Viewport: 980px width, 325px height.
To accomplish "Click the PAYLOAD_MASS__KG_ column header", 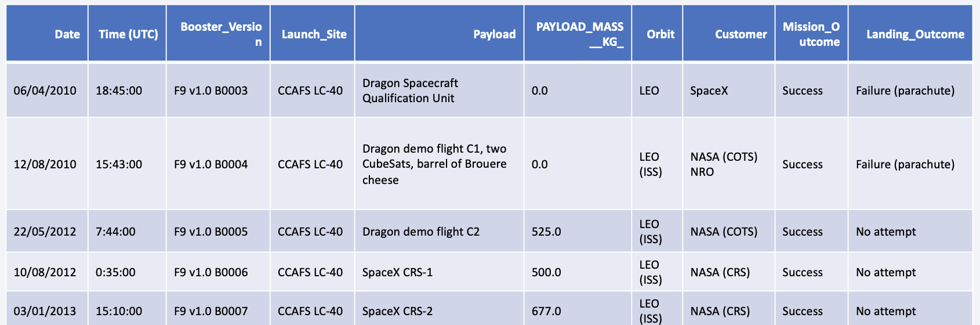I will tap(579, 34).
